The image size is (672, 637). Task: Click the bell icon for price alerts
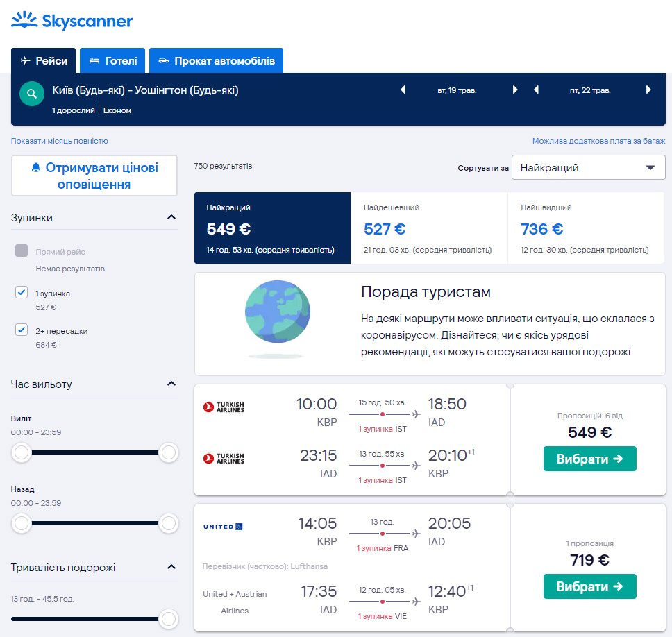pos(36,167)
